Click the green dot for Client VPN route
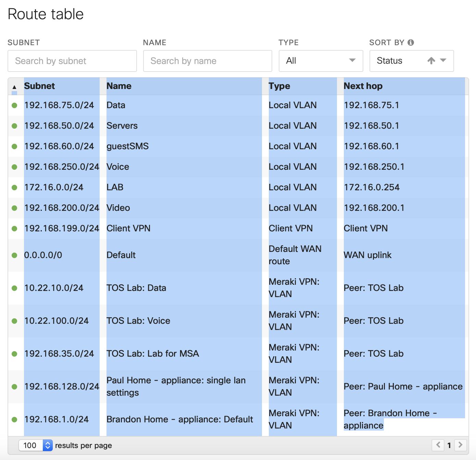Image resolution: width=476 pixels, height=460 pixels. (14, 228)
